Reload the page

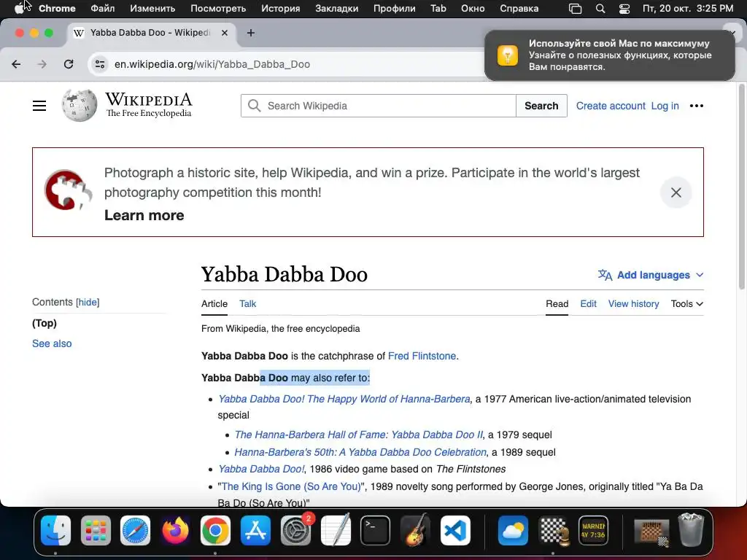coord(69,64)
